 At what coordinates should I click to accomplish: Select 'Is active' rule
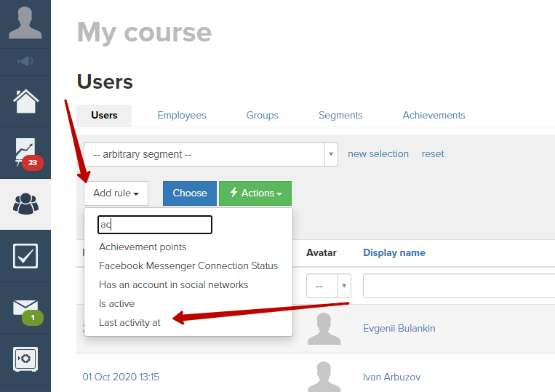point(117,303)
